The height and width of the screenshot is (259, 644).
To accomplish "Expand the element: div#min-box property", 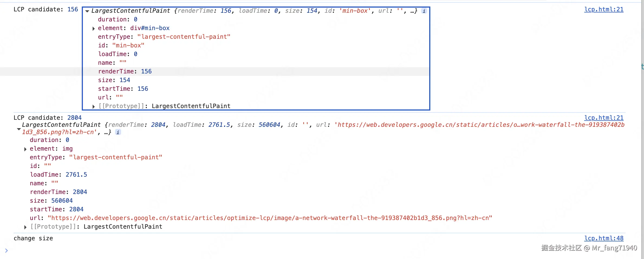I will [x=93, y=28].
